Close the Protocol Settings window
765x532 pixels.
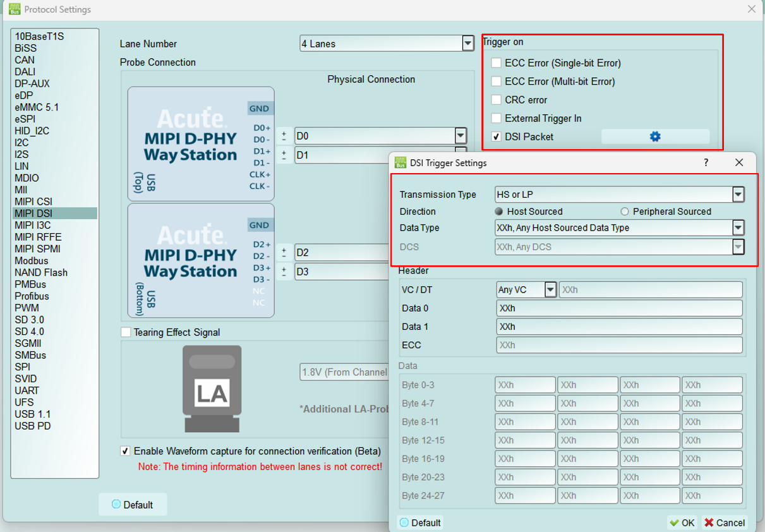751,9
